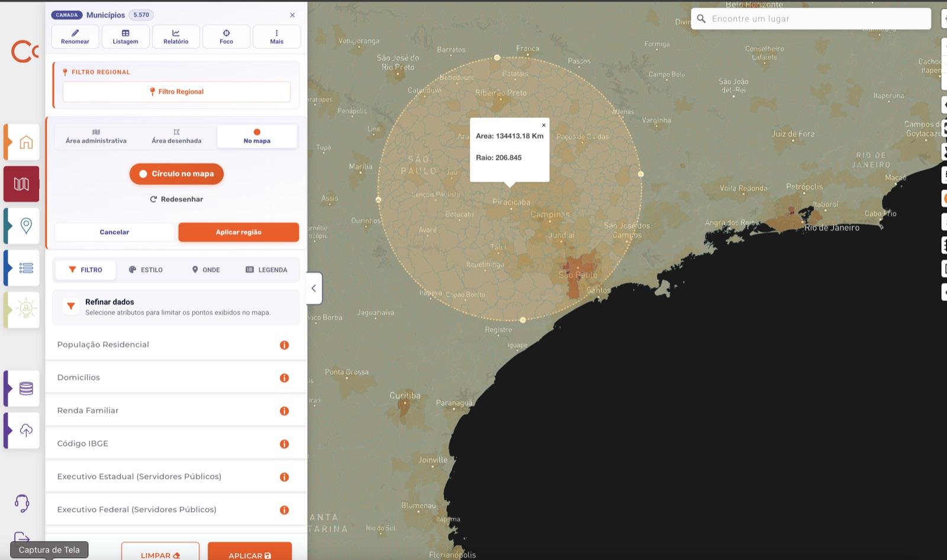Show info for Código IBGE
Image resolution: width=947 pixels, height=560 pixels.
[x=284, y=444]
